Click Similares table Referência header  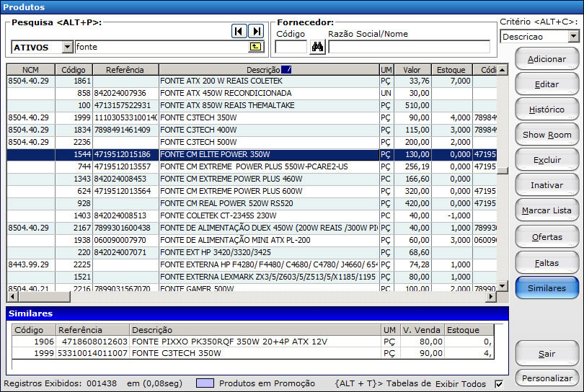pyautogui.click(x=92, y=330)
